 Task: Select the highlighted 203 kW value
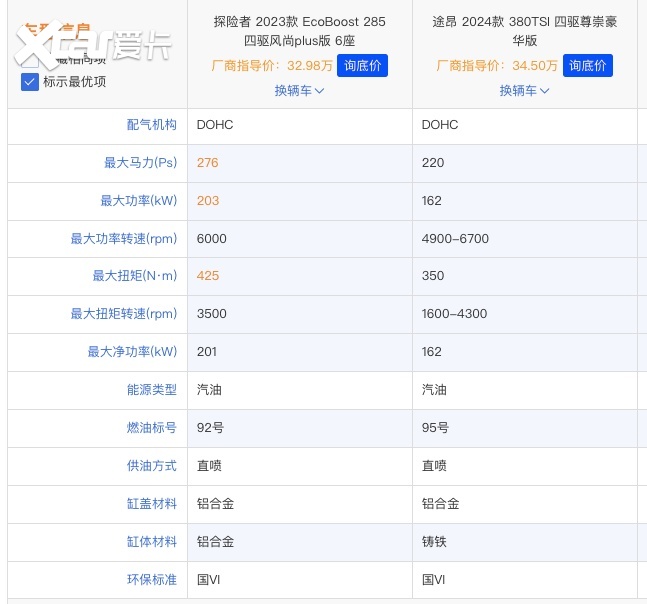click(x=208, y=201)
